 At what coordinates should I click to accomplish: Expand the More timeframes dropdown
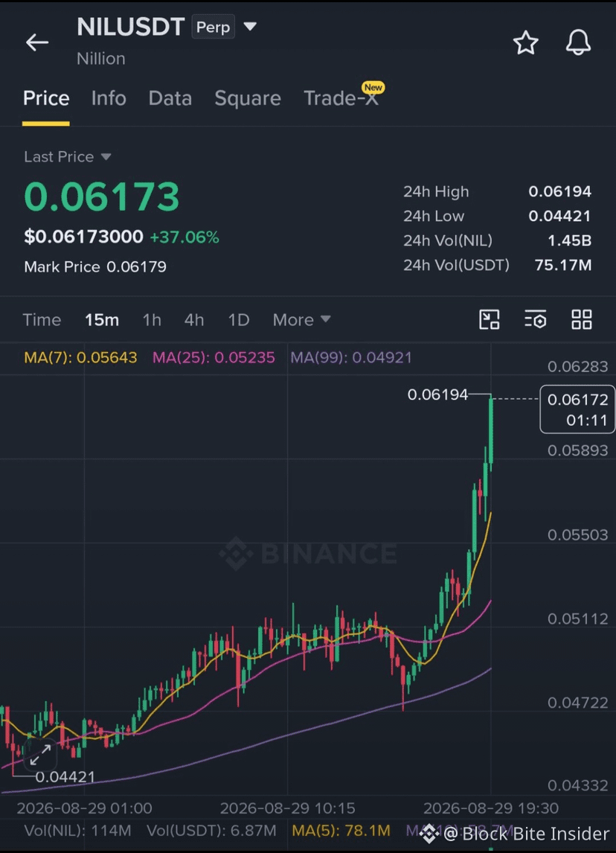pos(302,319)
